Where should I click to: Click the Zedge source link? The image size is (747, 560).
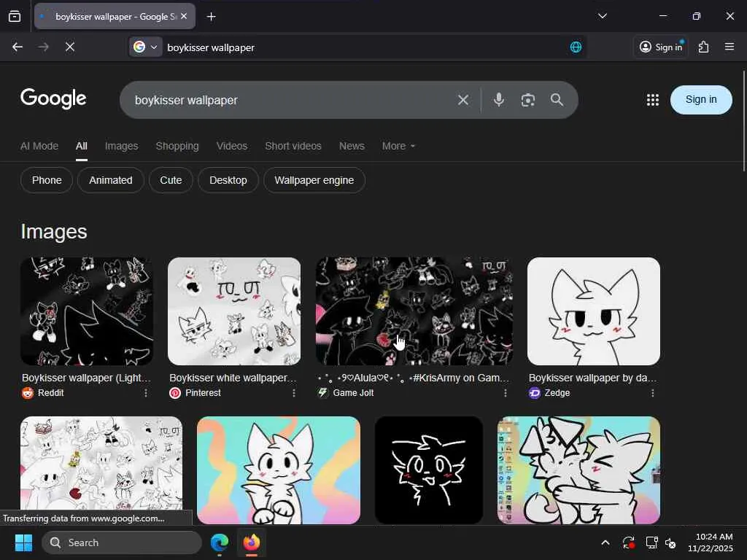pos(549,393)
